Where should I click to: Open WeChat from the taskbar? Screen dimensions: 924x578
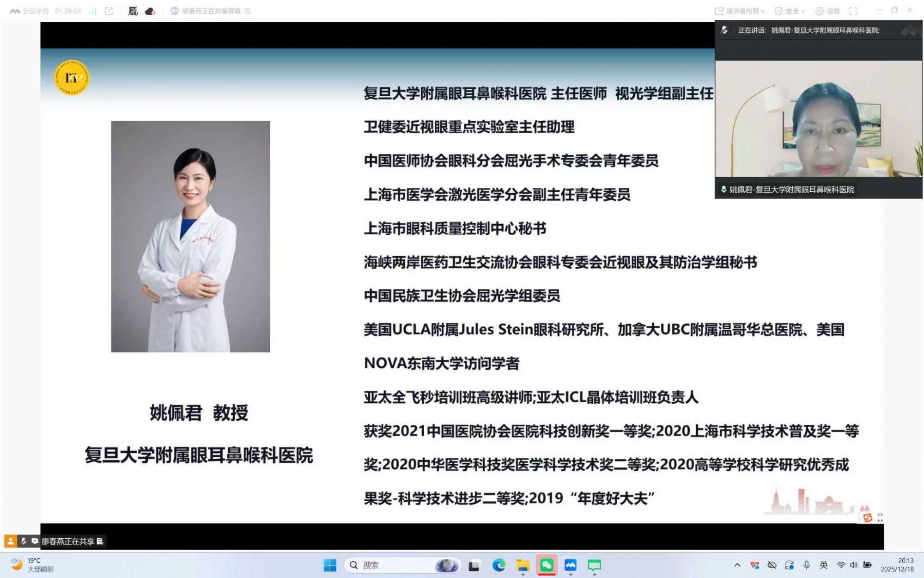pos(547,565)
